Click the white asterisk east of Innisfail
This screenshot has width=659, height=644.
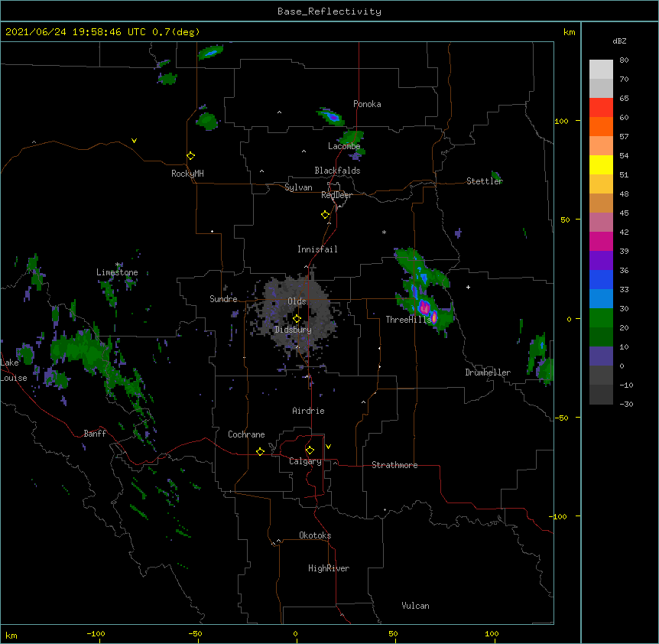pyautogui.click(x=384, y=232)
